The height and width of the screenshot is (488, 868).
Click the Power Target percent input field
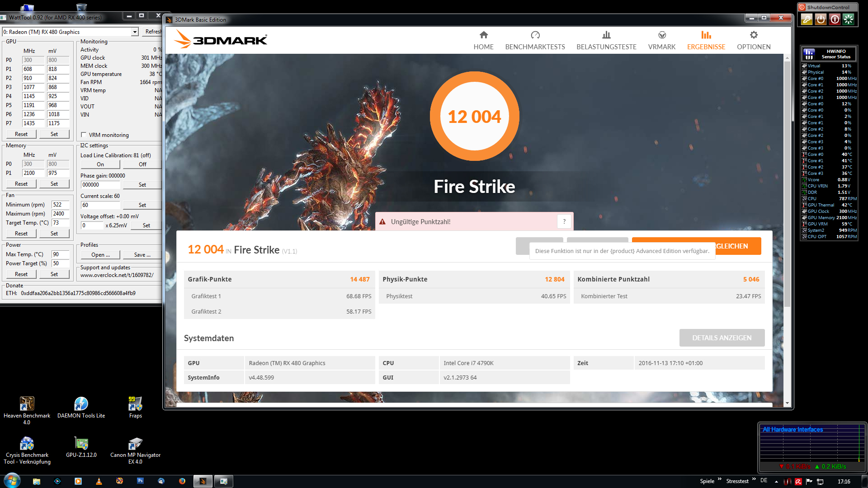coord(60,263)
